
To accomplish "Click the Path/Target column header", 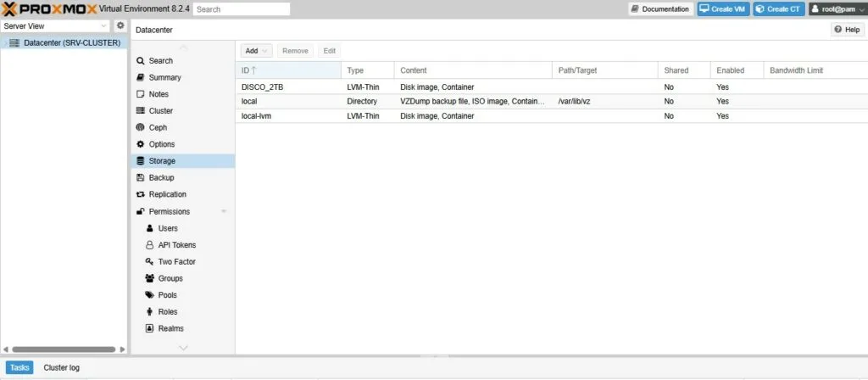I will [604, 70].
